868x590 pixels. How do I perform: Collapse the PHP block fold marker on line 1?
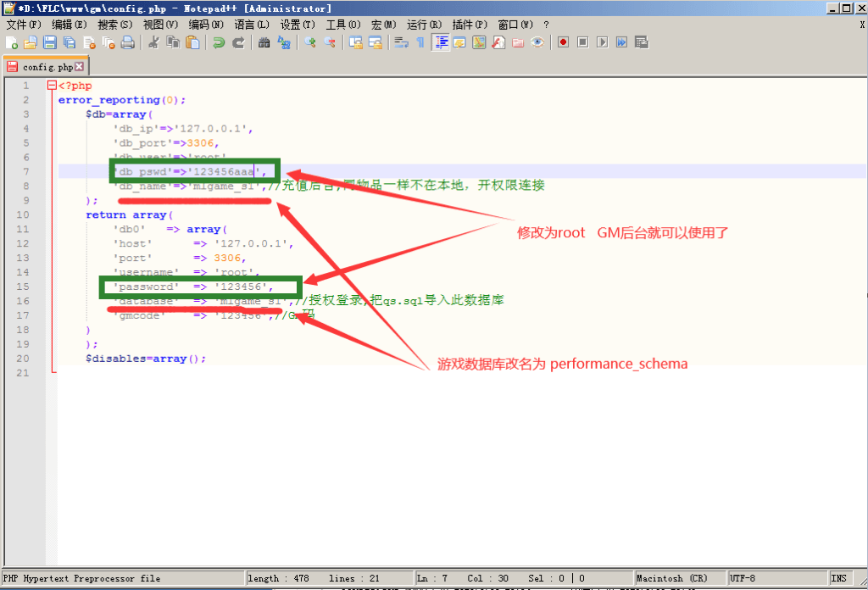[x=52, y=86]
